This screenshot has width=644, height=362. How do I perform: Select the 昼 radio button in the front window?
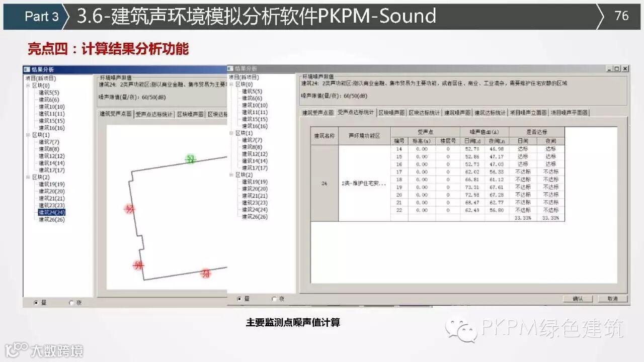click(x=238, y=299)
